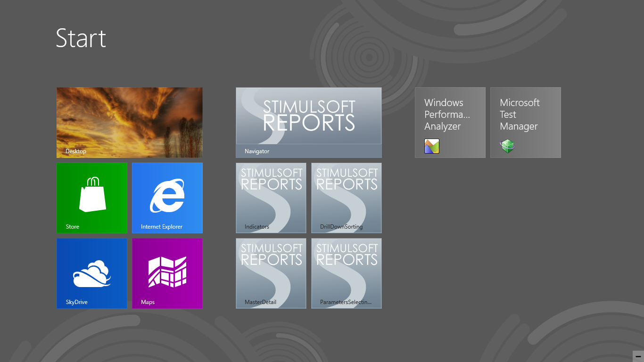
Task: Click the semantic zoom minus button
Action: point(638,356)
